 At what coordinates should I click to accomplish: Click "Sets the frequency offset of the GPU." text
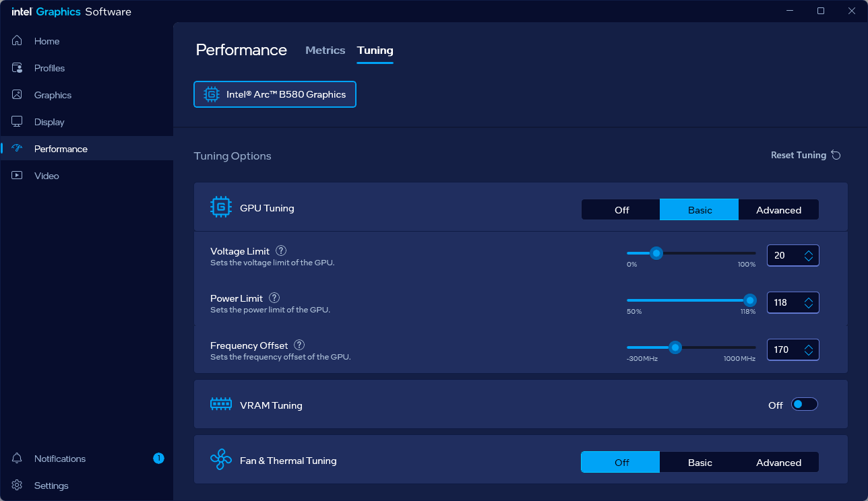pyautogui.click(x=280, y=357)
